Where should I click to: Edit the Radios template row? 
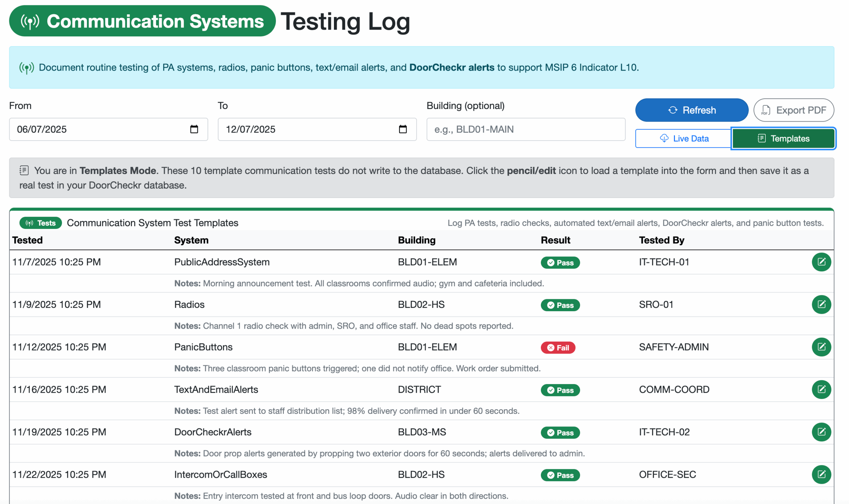point(821,304)
